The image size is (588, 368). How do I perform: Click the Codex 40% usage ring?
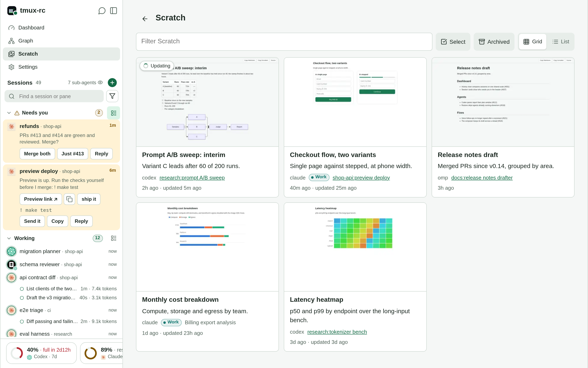coord(17,353)
